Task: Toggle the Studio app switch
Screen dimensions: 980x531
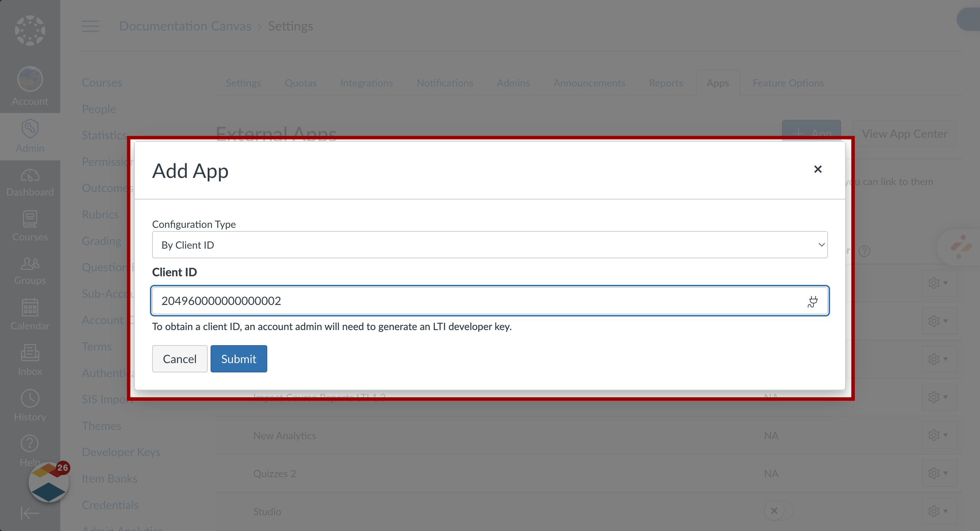Action: (x=778, y=511)
